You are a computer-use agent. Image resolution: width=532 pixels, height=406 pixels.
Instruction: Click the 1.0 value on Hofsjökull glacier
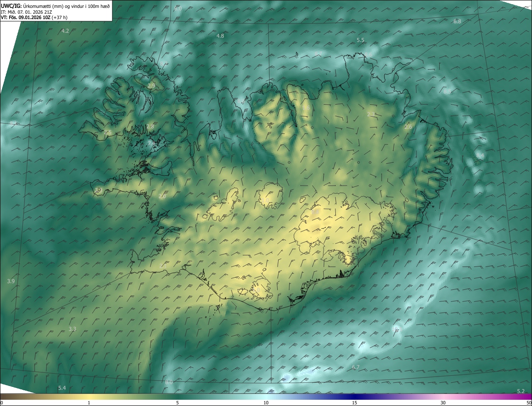265,201
